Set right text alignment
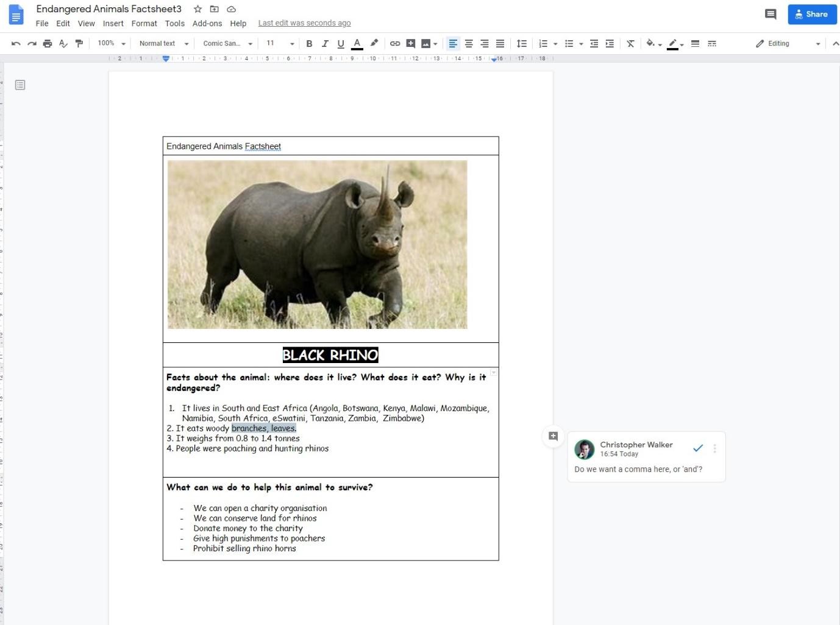 pos(485,43)
